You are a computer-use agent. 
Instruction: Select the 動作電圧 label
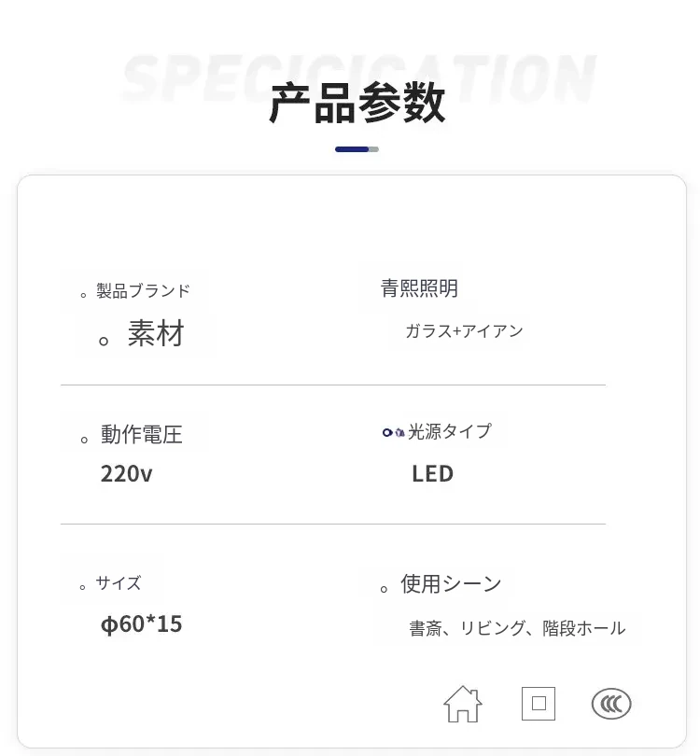[142, 435]
